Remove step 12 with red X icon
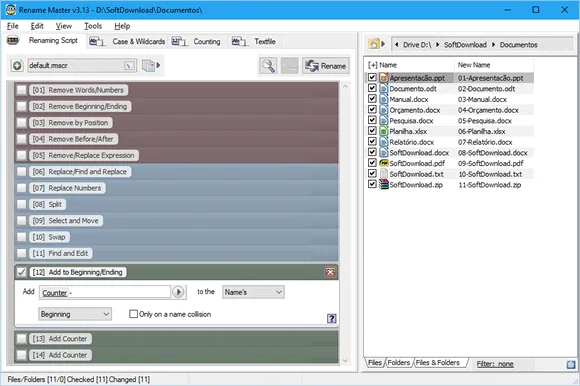Screen dimensions: 580x386 [x=330, y=272]
